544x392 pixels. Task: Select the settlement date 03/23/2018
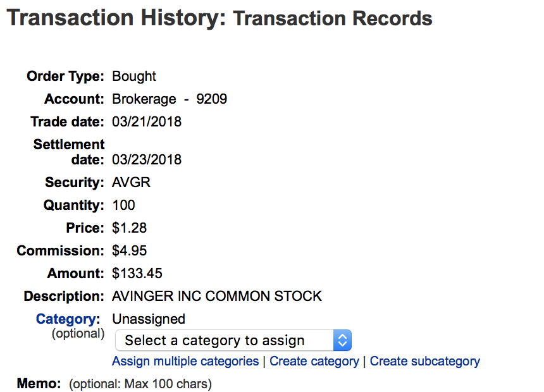click(x=147, y=160)
